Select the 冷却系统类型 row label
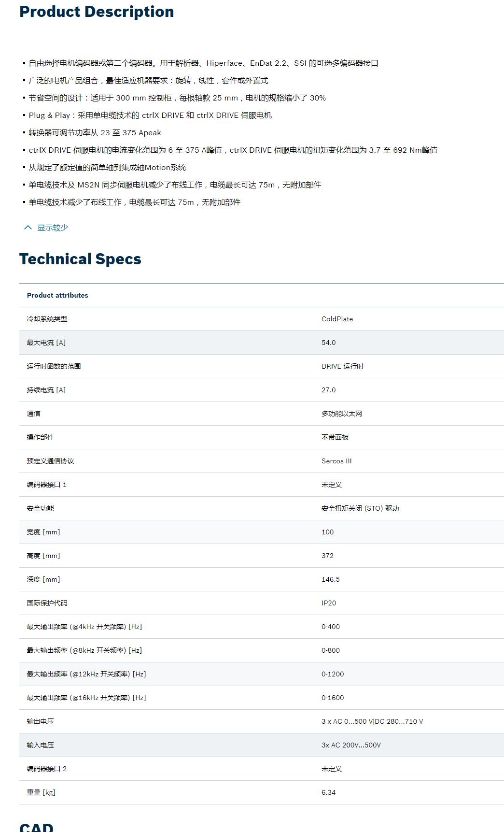 pos(47,319)
